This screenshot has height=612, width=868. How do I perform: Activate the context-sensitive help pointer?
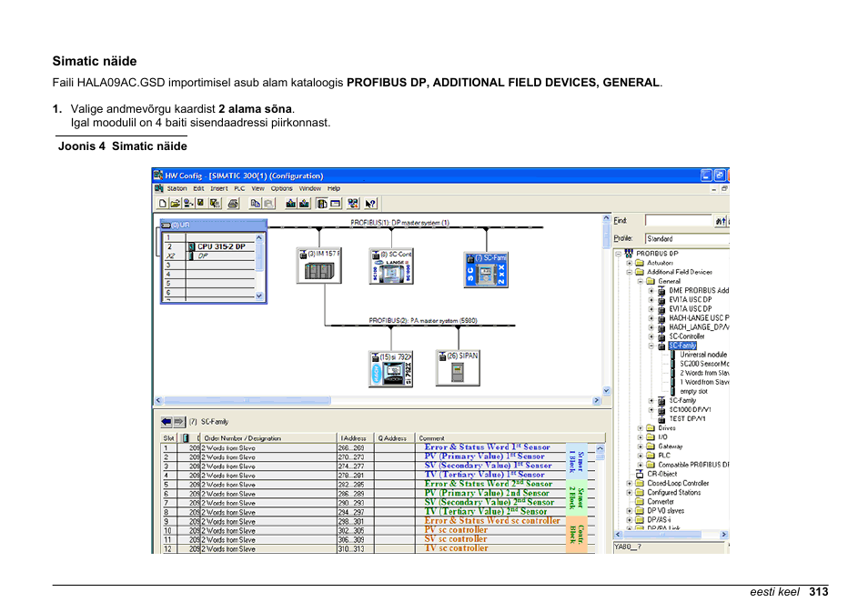pos(369,203)
